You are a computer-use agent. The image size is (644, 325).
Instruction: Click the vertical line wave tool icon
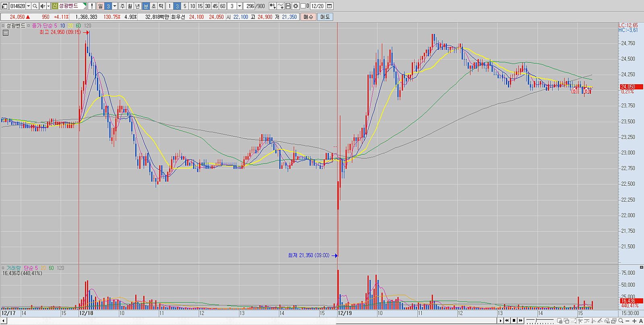point(594,321)
